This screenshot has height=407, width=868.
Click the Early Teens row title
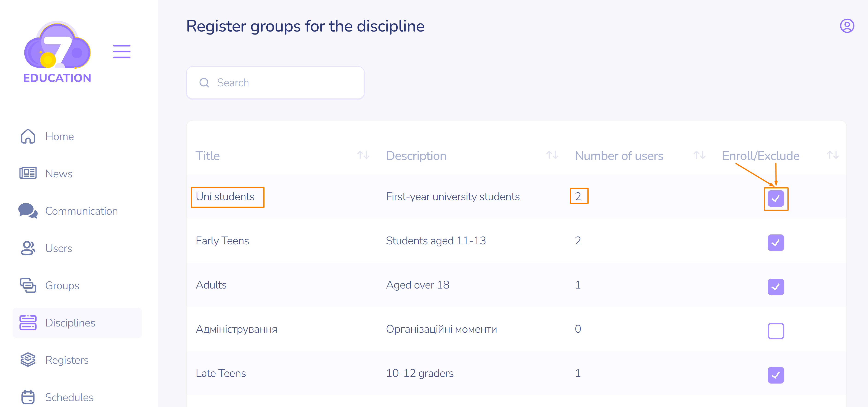tap(222, 241)
